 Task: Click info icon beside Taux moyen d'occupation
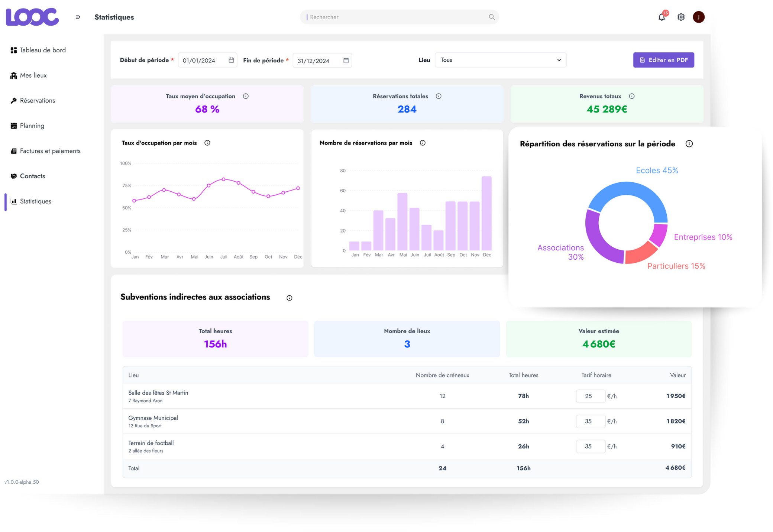click(x=246, y=96)
